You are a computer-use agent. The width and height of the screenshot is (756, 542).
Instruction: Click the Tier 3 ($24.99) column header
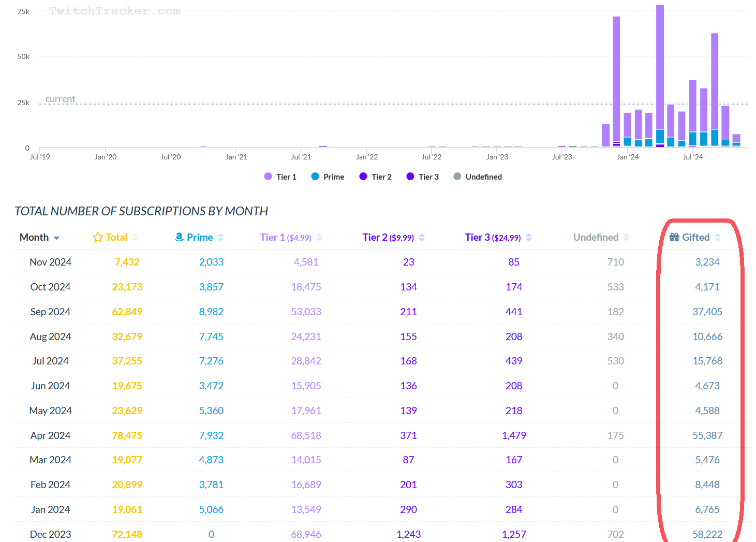tap(493, 238)
